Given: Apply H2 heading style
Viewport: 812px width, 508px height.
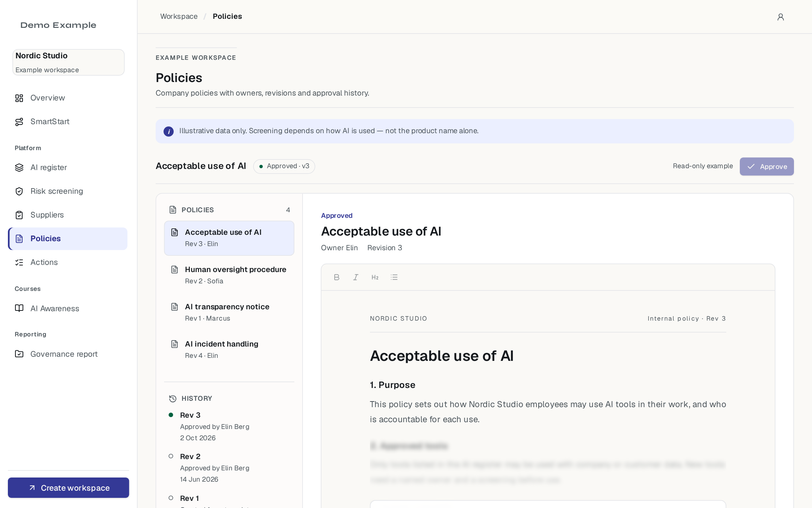Looking at the screenshot, I should pos(375,277).
